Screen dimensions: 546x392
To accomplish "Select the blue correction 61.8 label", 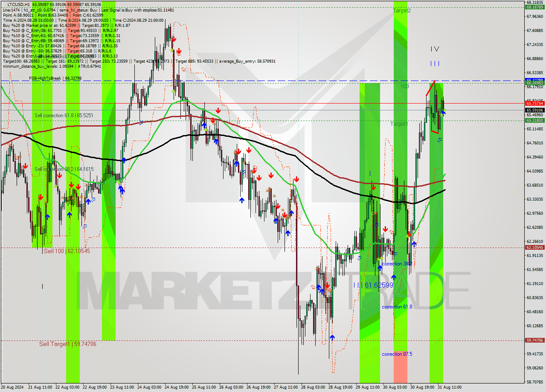I will (397, 307).
